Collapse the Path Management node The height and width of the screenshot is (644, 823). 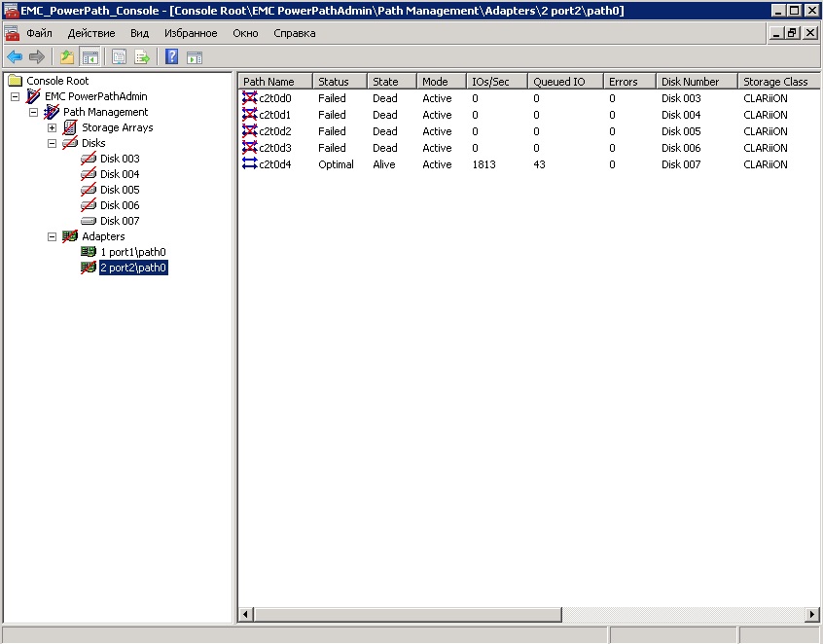pyautogui.click(x=34, y=112)
